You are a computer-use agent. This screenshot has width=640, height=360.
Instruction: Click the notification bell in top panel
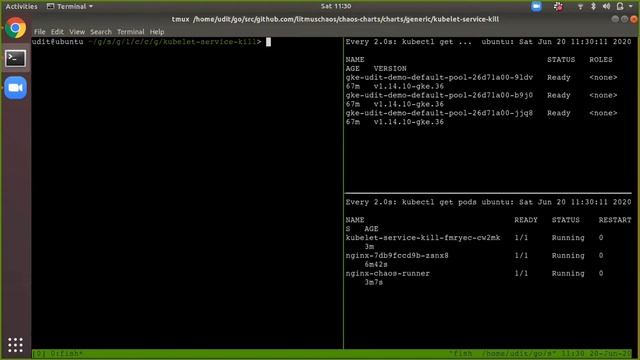620,6
